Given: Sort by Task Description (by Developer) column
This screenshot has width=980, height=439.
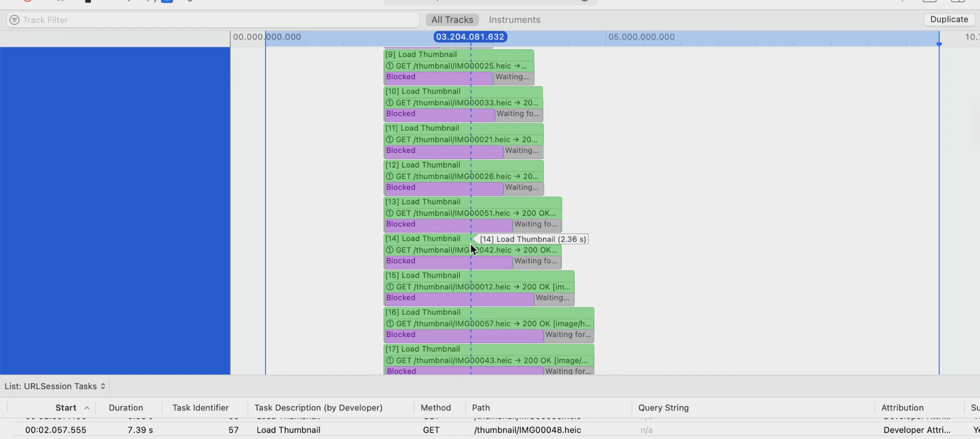Looking at the screenshot, I should point(319,408).
